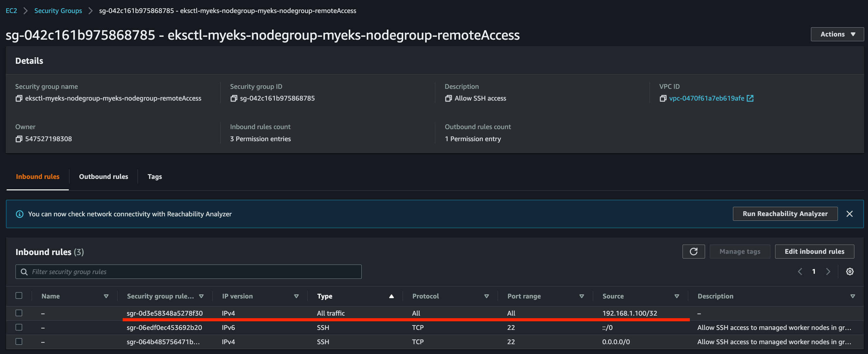868x354 pixels.
Task: Click Edit inbound rules button
Action: 814,252
